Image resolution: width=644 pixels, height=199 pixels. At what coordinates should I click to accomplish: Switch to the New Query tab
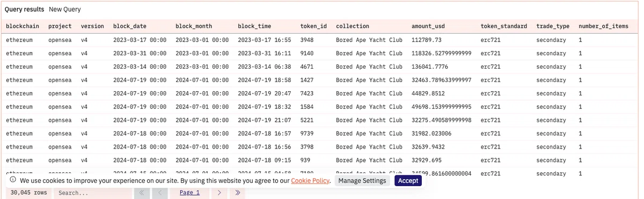point(65,10)
